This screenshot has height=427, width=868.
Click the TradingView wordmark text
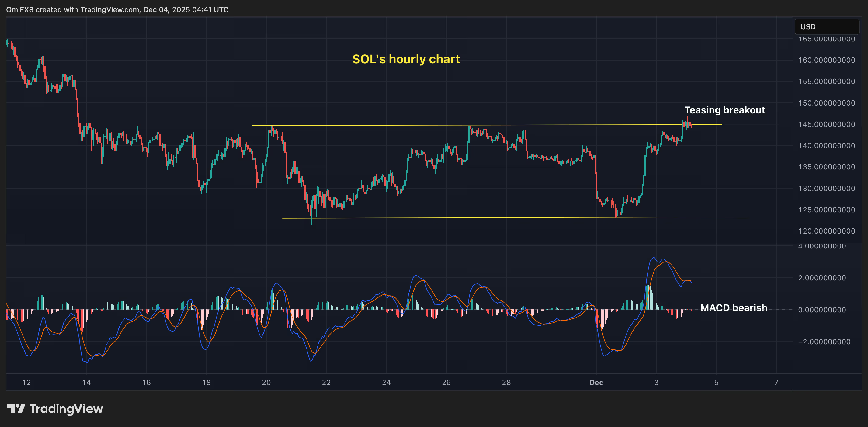pyautogui.click(x=66, y=409)
